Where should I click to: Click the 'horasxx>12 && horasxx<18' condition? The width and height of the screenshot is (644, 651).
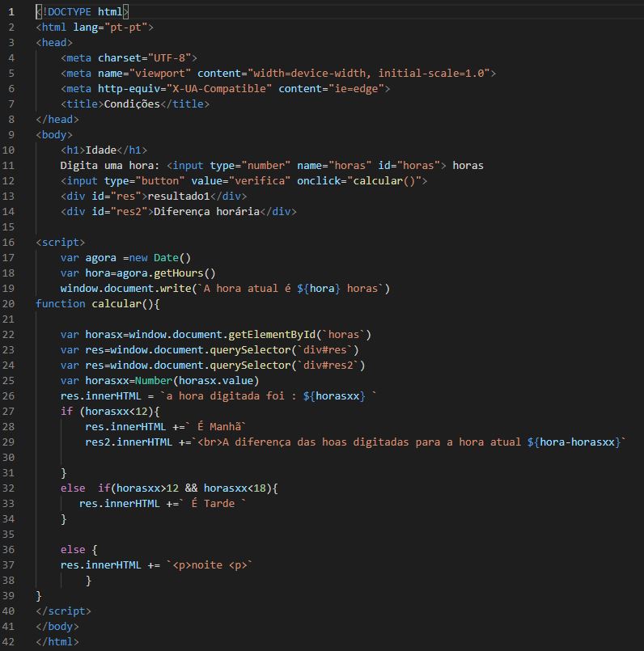[x=191, y=488]
